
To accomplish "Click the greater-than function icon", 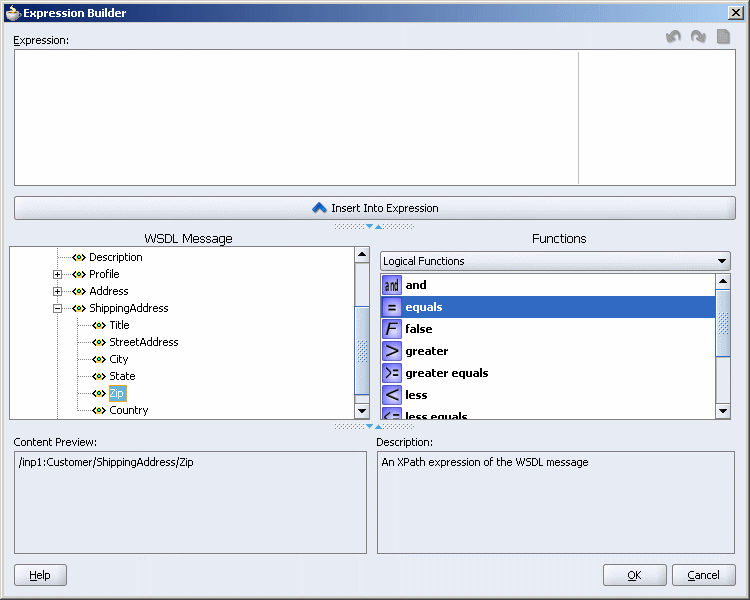I will coord(392,351).
